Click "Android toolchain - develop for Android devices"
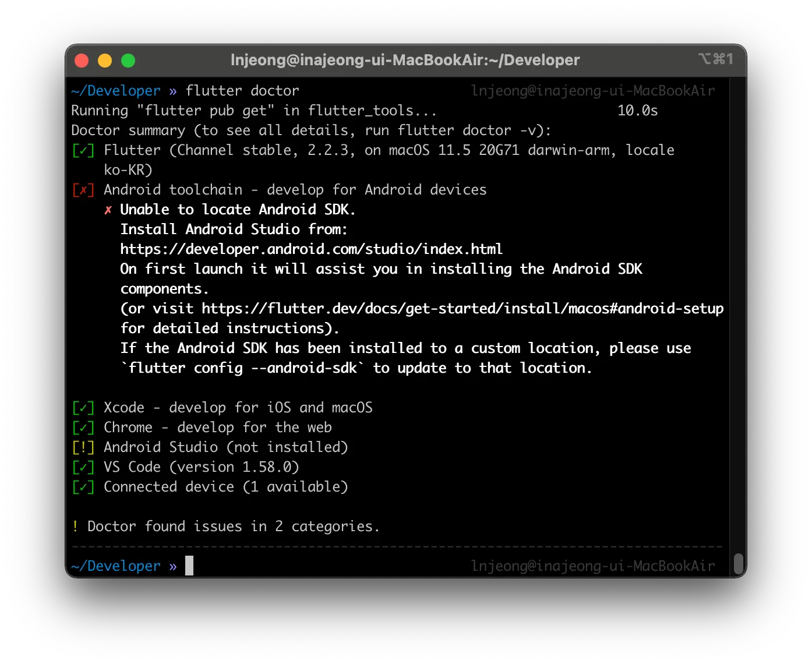This screenshot has height=664, width=812. pos(295,190)
